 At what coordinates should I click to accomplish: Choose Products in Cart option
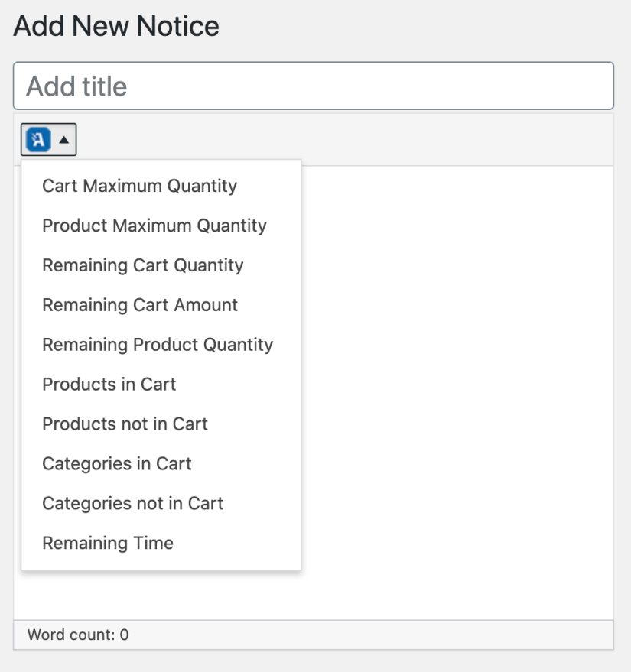(x=109, y=385)
